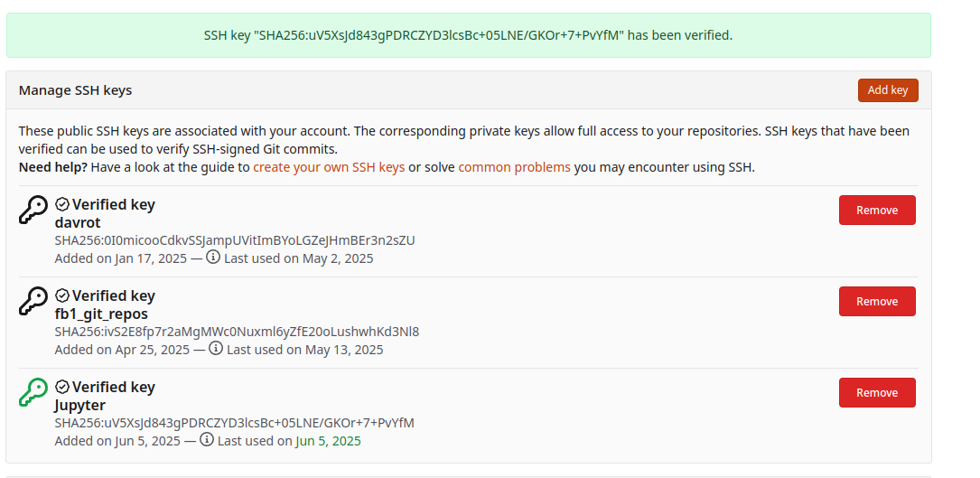Remove the Jupyter SSH key

pos(877,393)
